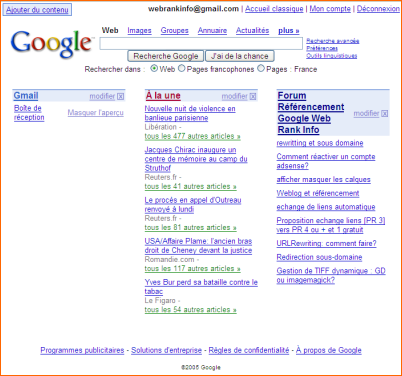402x376 pixels.
Task: Click the webrankinfo@gmail.com account text
Action: [193, 9]
